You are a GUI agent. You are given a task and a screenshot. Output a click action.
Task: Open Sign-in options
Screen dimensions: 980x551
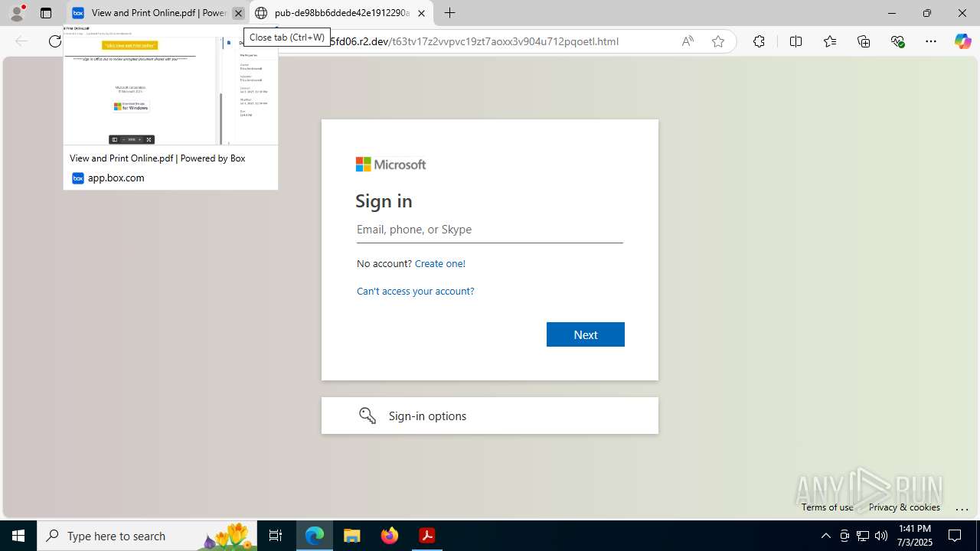pyautogui.click(x=489, y=416)
